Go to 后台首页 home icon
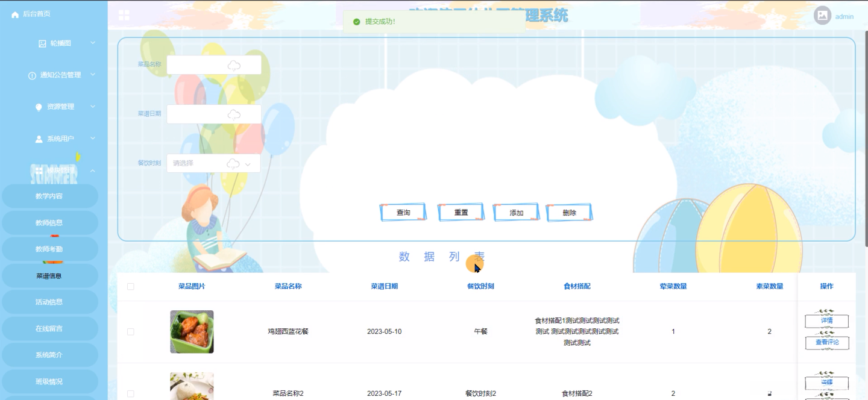Screen dimensions: 868x400 [x=15, y=14]
